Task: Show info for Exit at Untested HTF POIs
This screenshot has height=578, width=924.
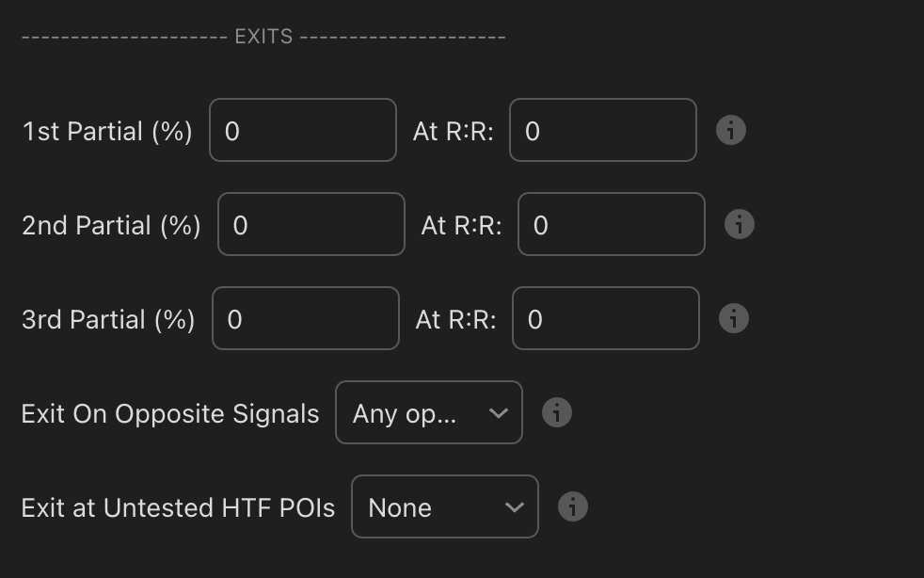Action: [x=573, y=506]
